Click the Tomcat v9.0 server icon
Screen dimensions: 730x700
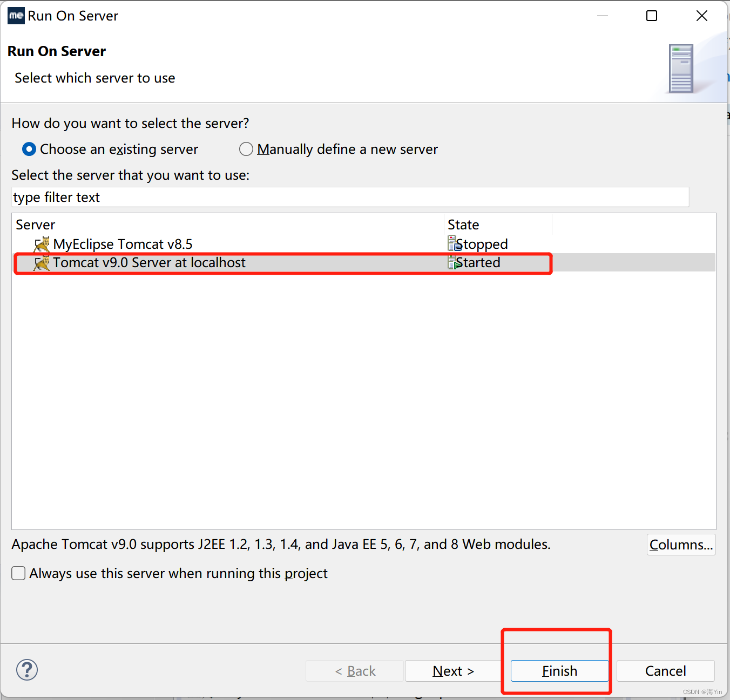pos(42,263)
